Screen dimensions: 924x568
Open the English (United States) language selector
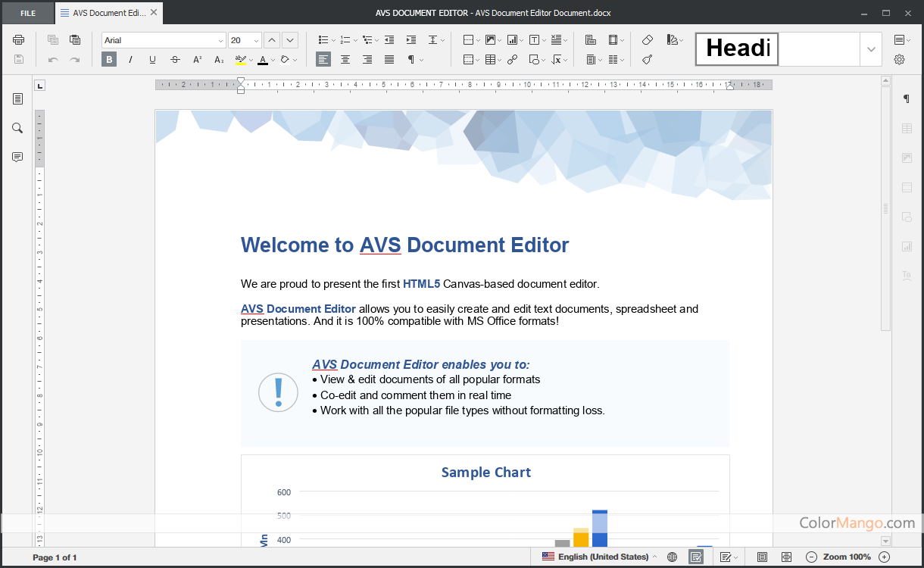[x=600, y=557]
